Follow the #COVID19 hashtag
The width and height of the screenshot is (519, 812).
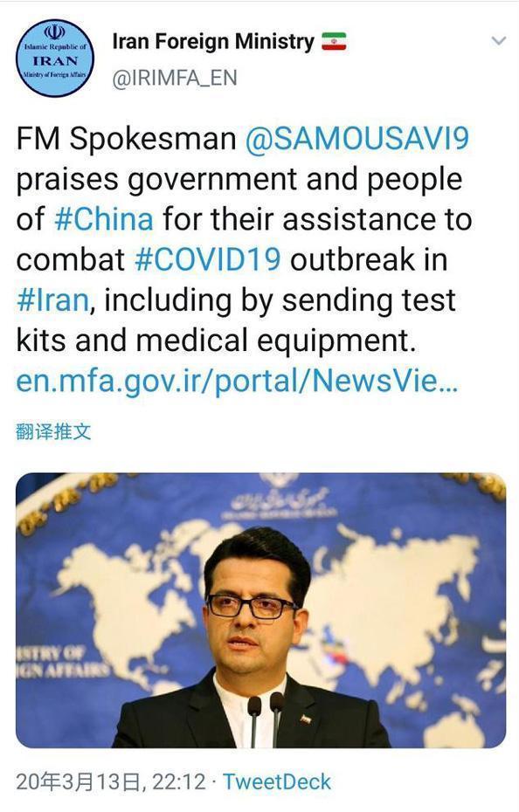[x=207, y=259]
